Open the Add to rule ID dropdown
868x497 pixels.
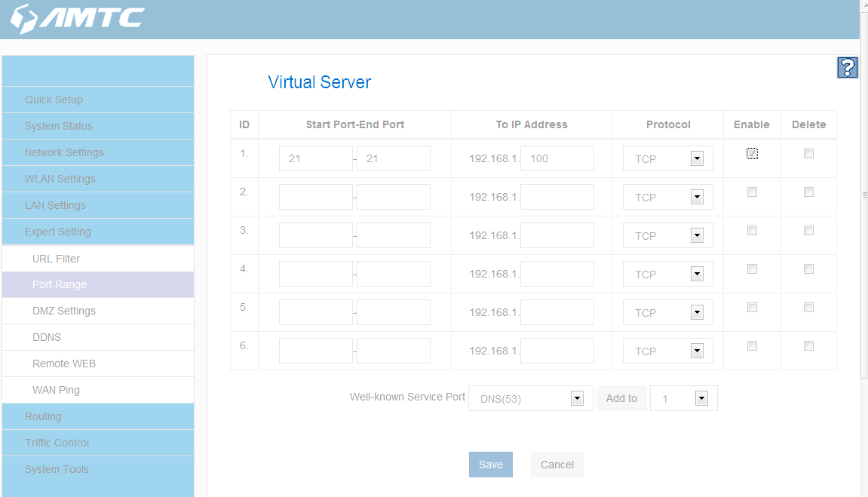pos(684,398)
